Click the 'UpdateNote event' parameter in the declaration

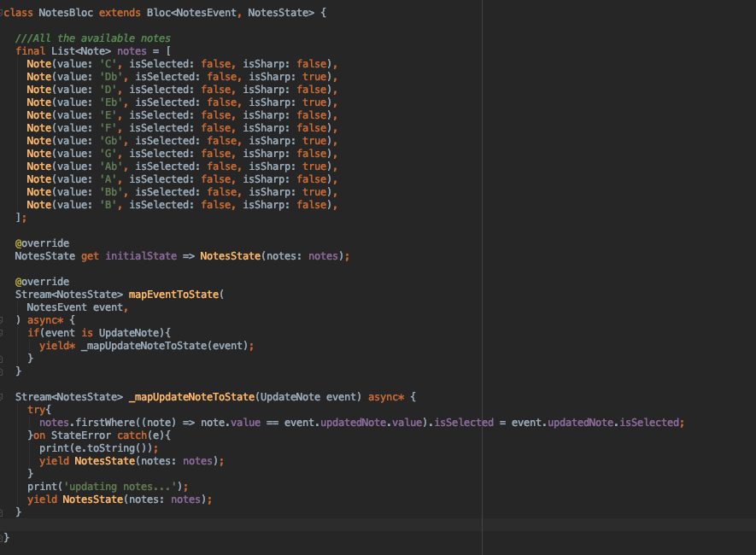click(308, 397)
